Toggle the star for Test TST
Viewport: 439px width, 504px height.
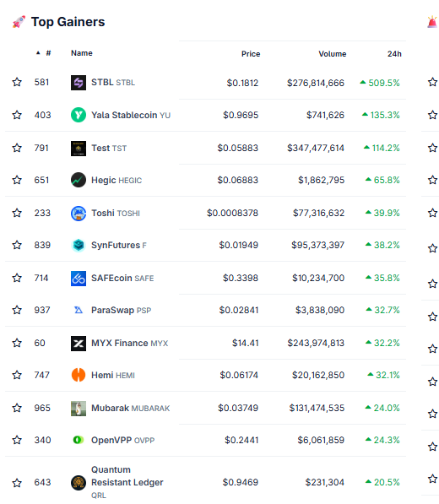[x=17, y=148]
